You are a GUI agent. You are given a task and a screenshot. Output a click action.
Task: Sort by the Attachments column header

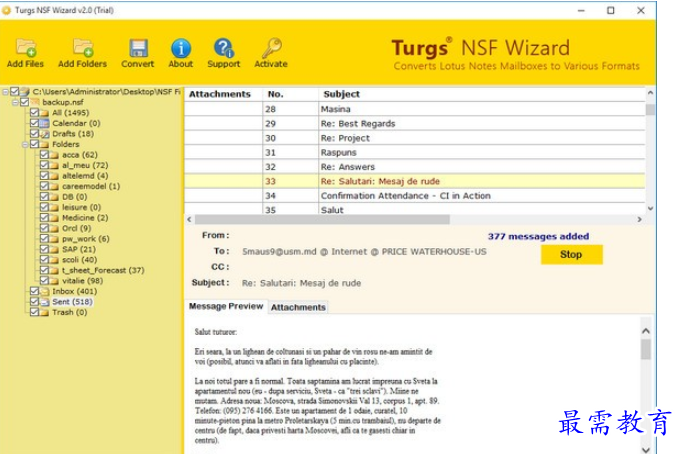223,94
